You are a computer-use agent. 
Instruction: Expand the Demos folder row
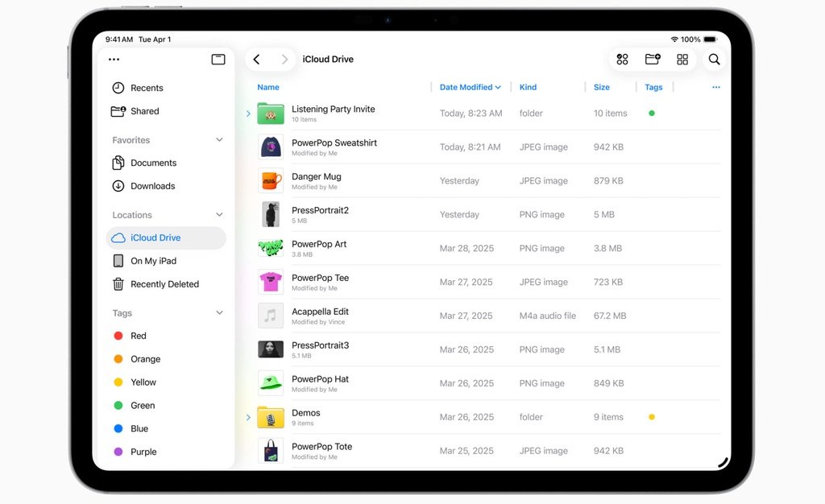248,417
